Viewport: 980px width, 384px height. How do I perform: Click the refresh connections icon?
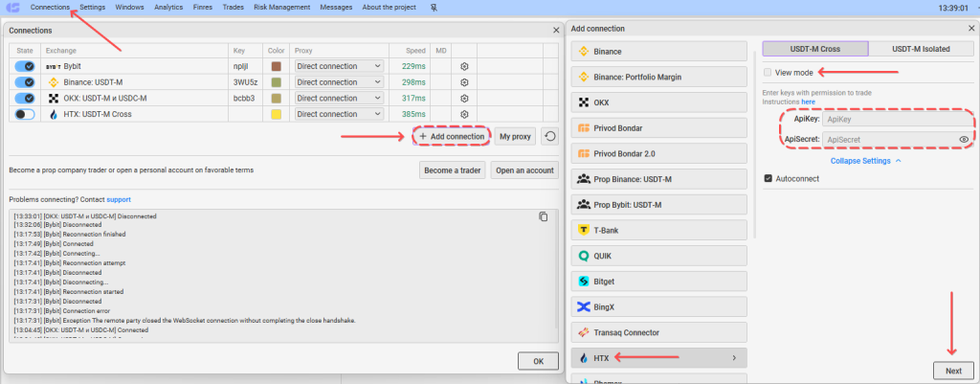550,136
